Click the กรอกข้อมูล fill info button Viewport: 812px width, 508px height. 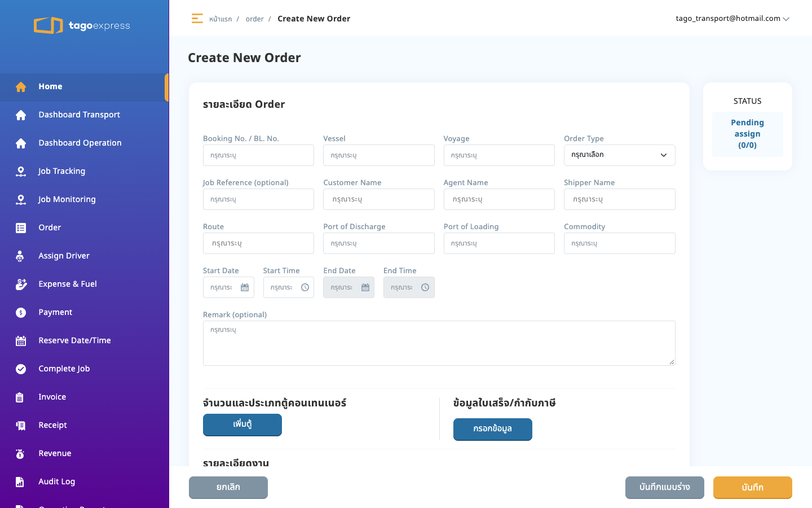(x=493, y=429)
